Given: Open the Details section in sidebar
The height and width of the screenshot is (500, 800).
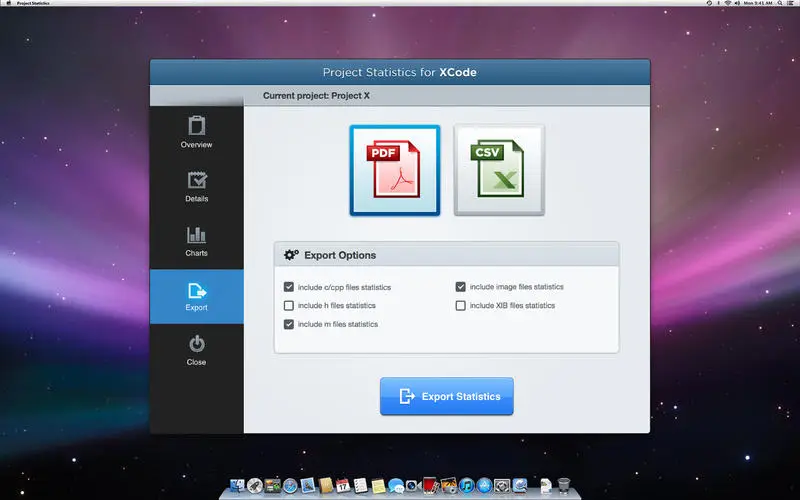Looking at the screenshot, I should click(x=196, y=187).
